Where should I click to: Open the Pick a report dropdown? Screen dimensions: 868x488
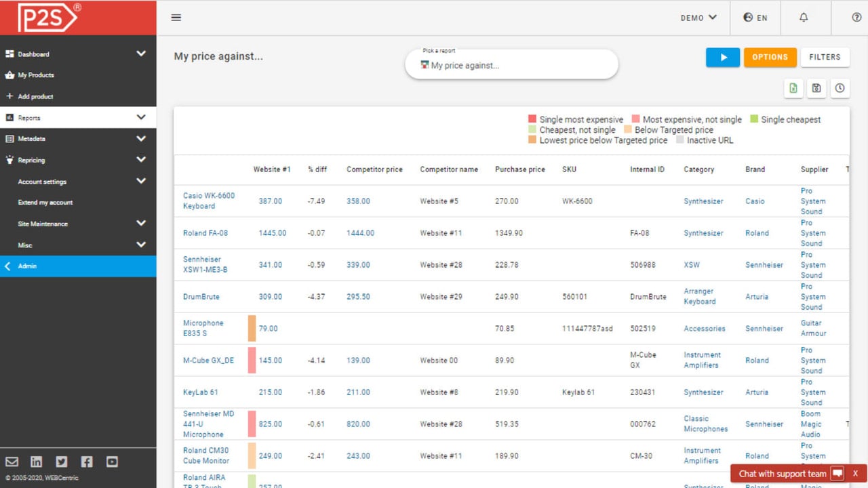tap(512, 65)
